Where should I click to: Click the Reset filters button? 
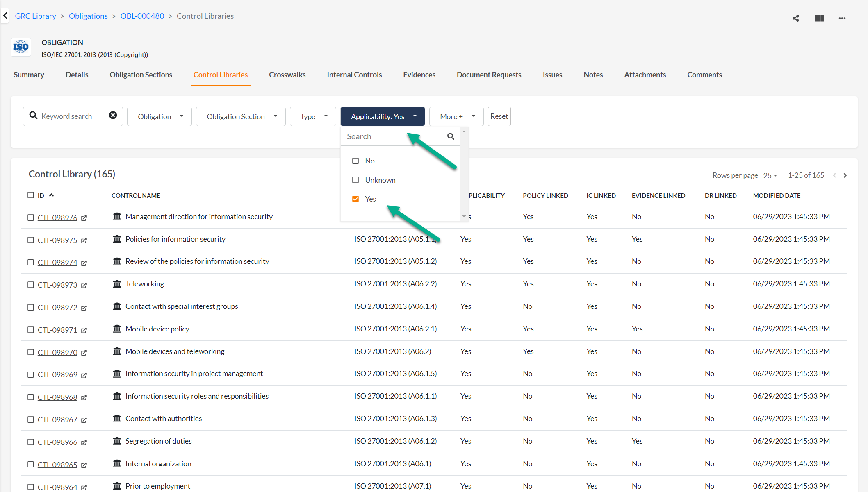[499, 116]
